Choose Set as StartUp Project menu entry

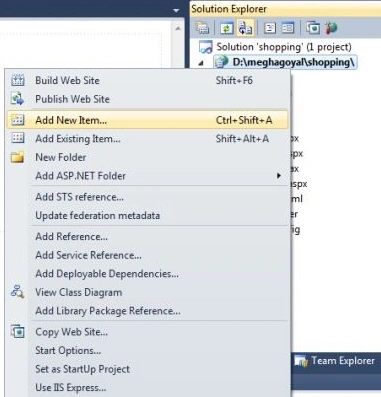(147, 369)
